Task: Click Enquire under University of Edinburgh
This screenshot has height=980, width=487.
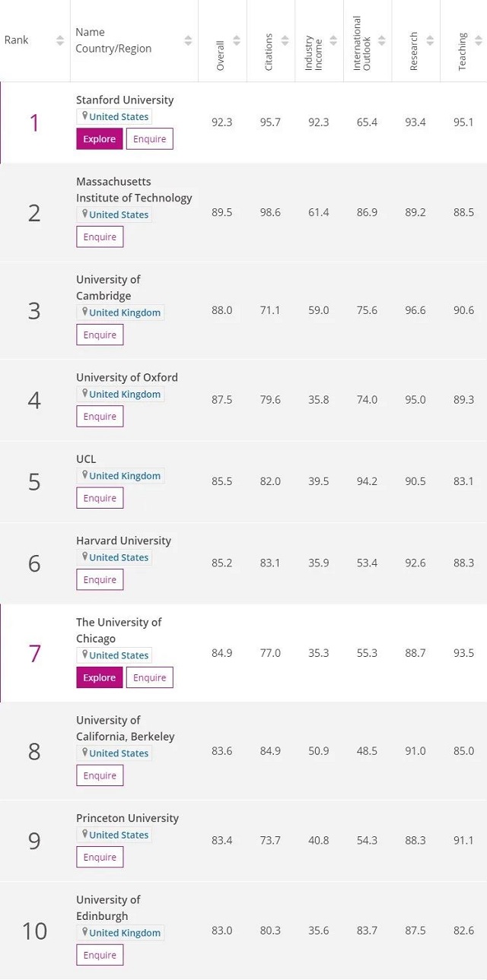Action: click(100, 955)
